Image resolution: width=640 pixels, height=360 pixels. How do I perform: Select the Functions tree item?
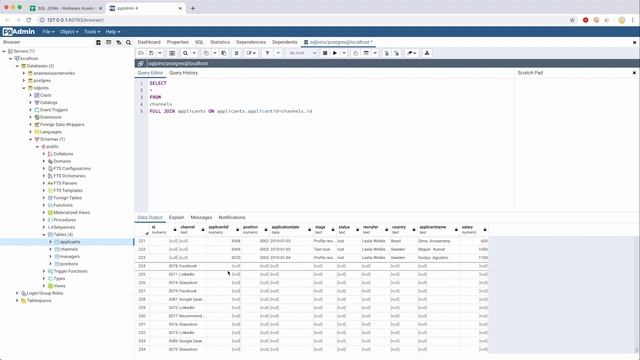pos(63,205)
